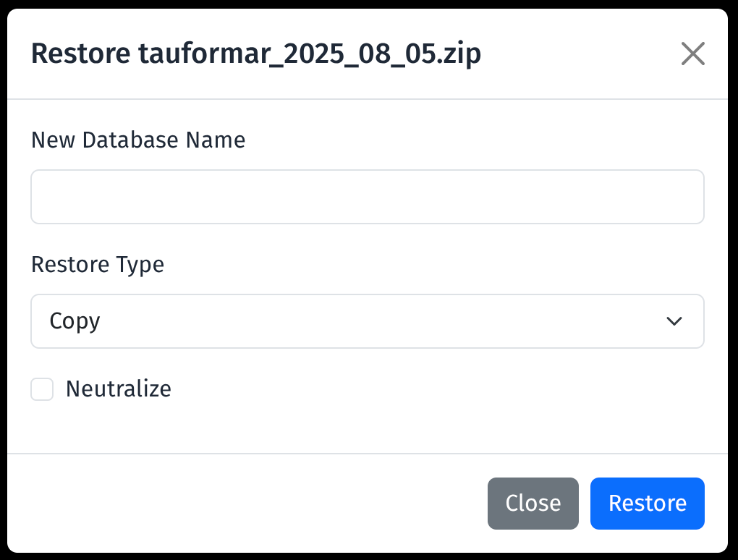Close the restore modal via top-right X
The image size is (738, 560).
[x=692, y=54]
